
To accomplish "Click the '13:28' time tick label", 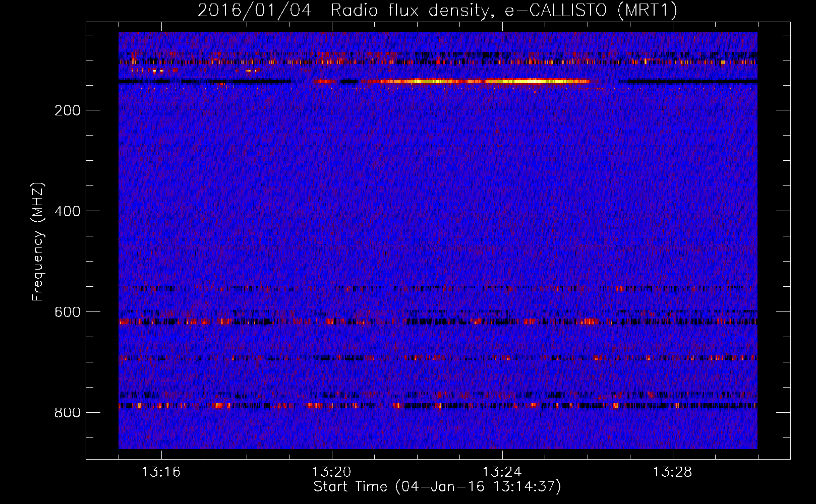I will tap(672, 472).
